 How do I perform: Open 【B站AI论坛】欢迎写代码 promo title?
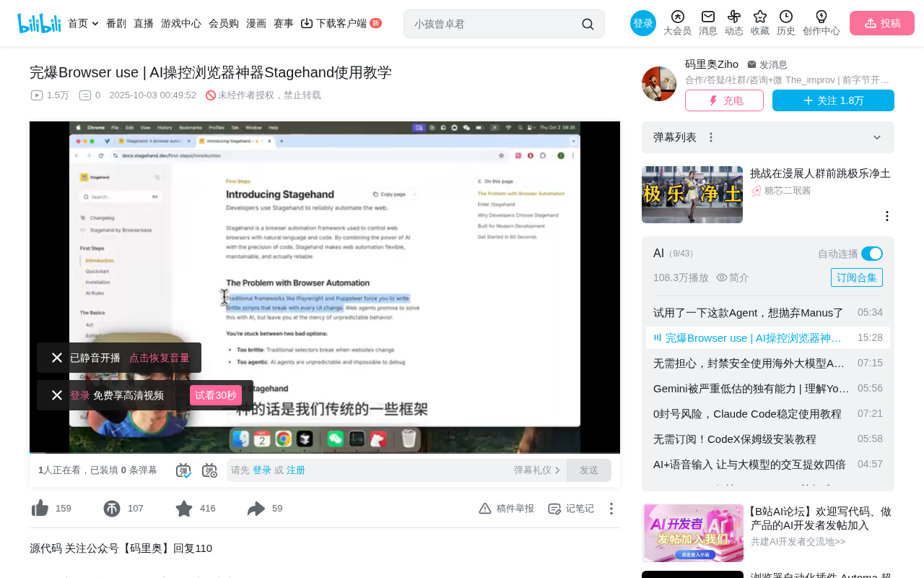[821, 518]
